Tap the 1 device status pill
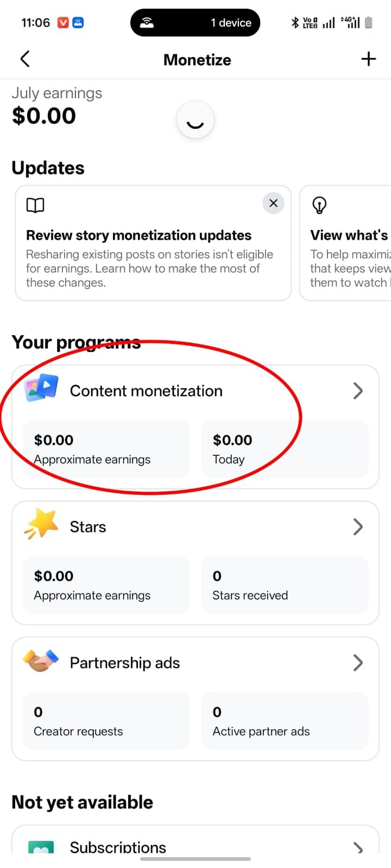Screen dimensions: 391x868 click(x=195, y=23)
